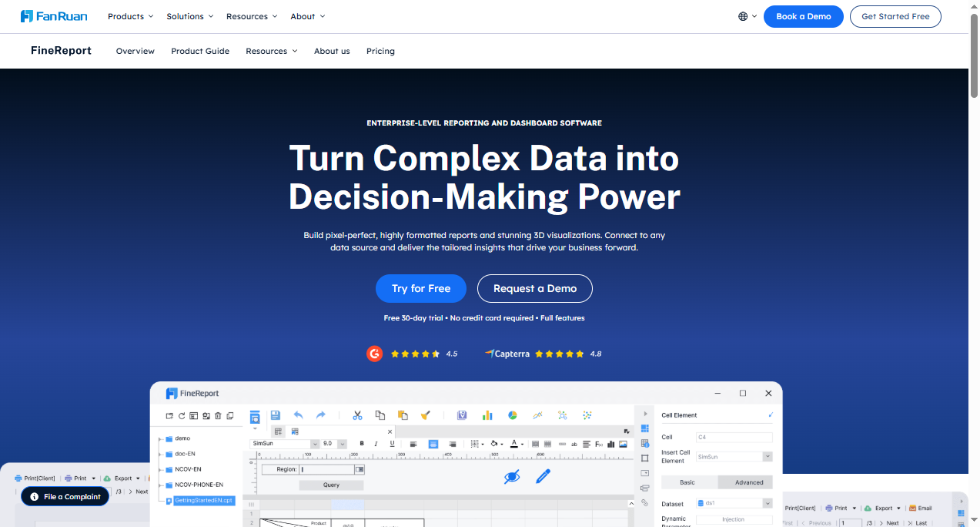Viewport: 980px width, 527px height.
Task: Open the Pricing menu item
Action: (380, 51)
